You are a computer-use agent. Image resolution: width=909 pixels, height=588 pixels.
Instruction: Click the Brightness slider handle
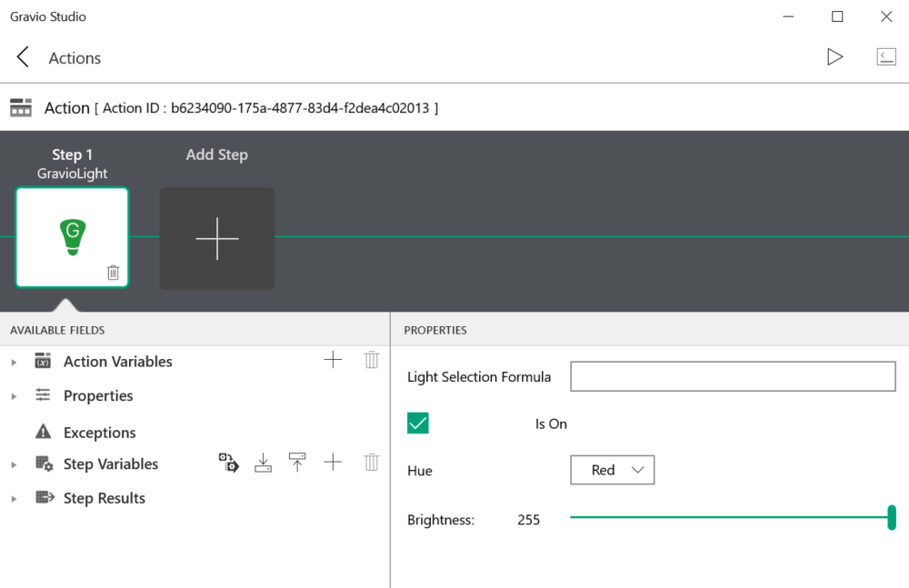892,517
